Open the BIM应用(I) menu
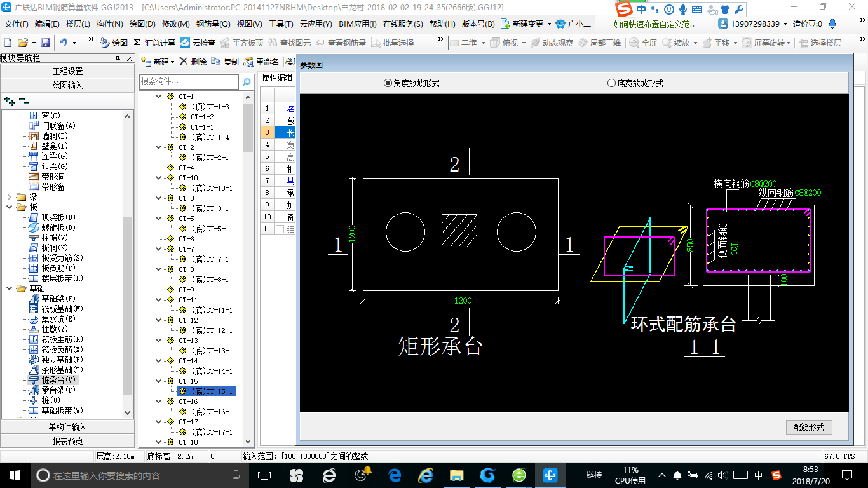The width and height of the screenshot is (868, 488). [x=357, y=24]
